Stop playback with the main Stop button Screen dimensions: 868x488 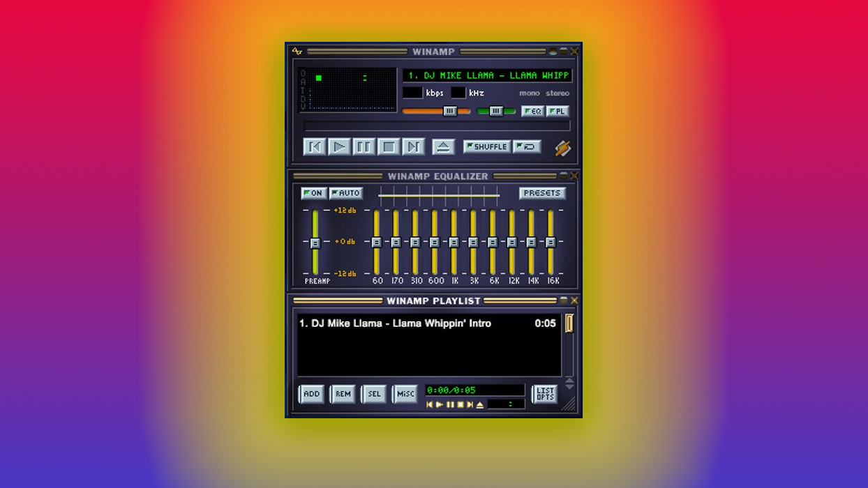(x=389, y=146)
